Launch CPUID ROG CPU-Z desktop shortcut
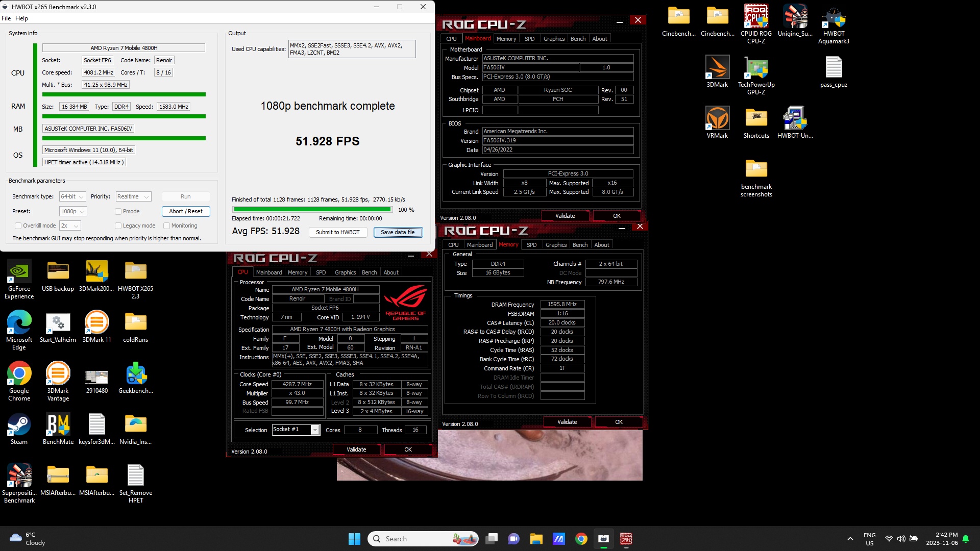Viewport: 980px width, 551px height. [756, 23]
